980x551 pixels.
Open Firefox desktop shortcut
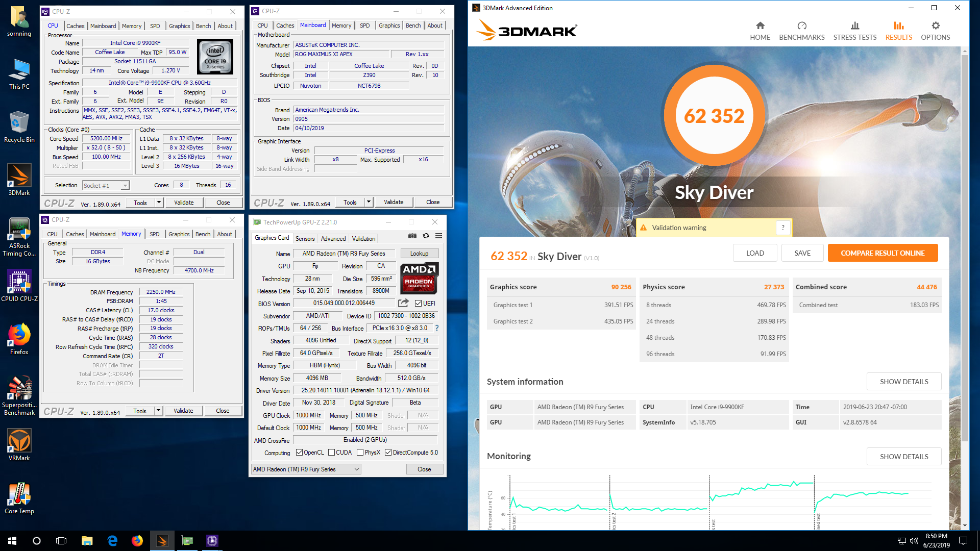19,339
